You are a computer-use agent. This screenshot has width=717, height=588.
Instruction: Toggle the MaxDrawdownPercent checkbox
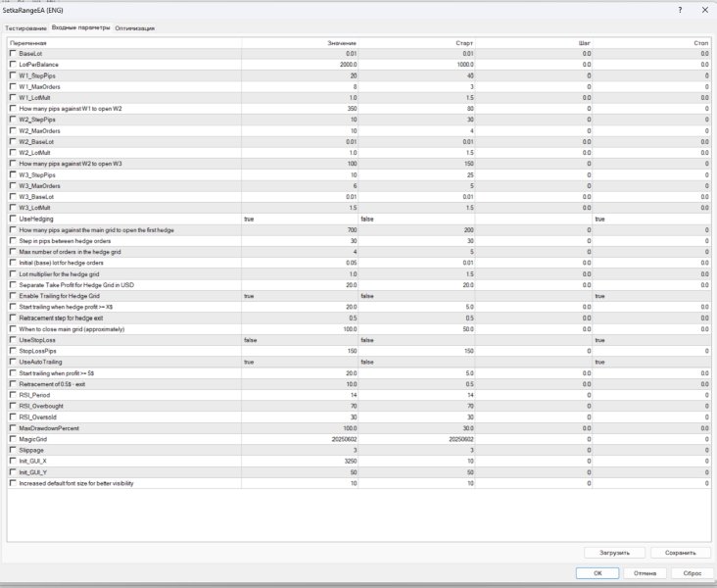pyautogui.click(x=13, y=428)
